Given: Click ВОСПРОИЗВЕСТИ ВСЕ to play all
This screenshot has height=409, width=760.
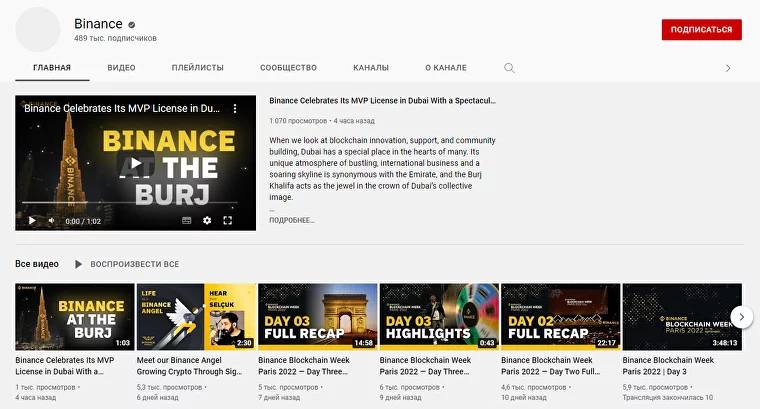Looking at the screenshot, I should (x=127, y=264).
